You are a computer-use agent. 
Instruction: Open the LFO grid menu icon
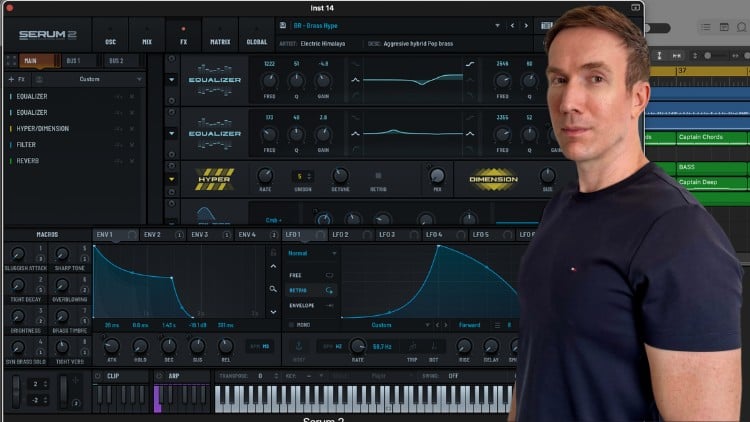coord(497,325)
